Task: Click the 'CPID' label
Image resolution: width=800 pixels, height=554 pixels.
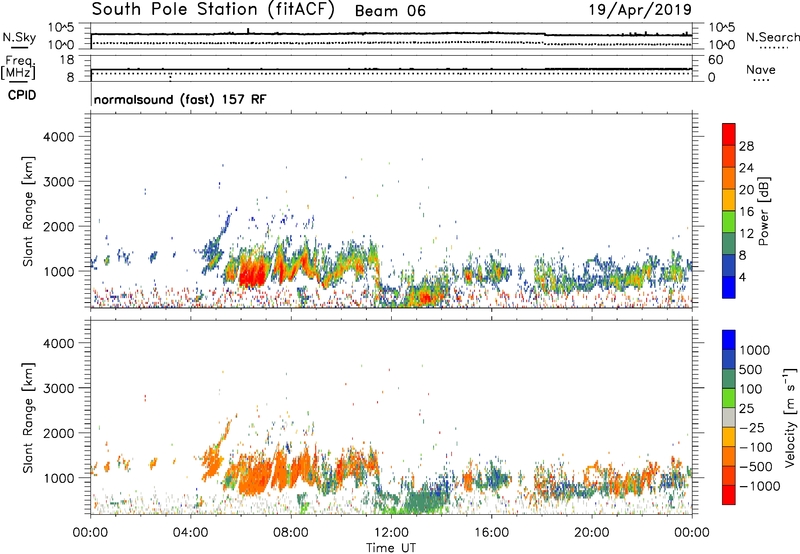Action: pyautogui.click(x=22, y=95)
